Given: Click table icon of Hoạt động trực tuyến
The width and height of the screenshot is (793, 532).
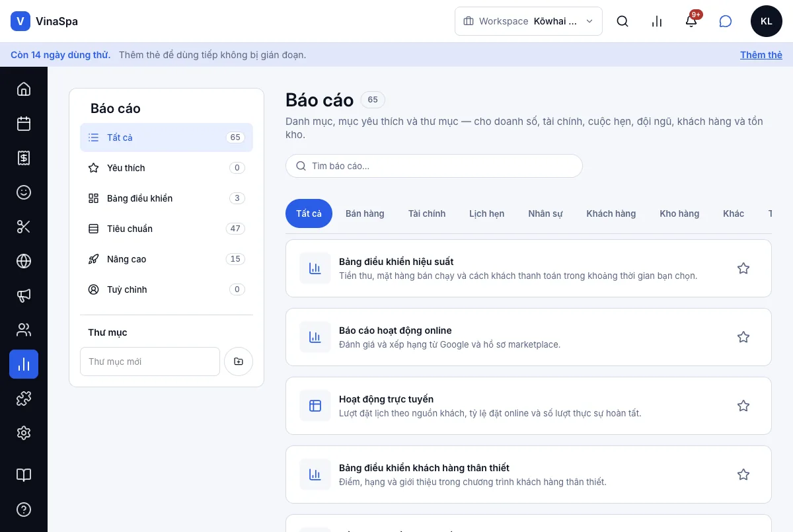Looking at the screenshot, I should [315, 406].
